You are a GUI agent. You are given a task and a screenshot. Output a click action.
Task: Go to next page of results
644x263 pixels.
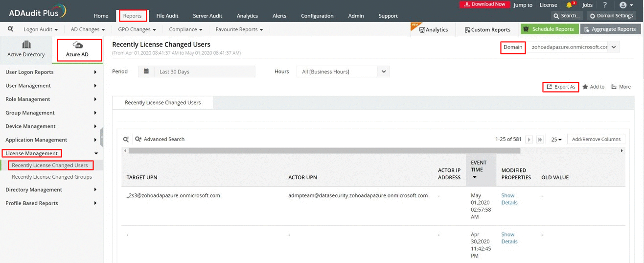pos(529,140)
